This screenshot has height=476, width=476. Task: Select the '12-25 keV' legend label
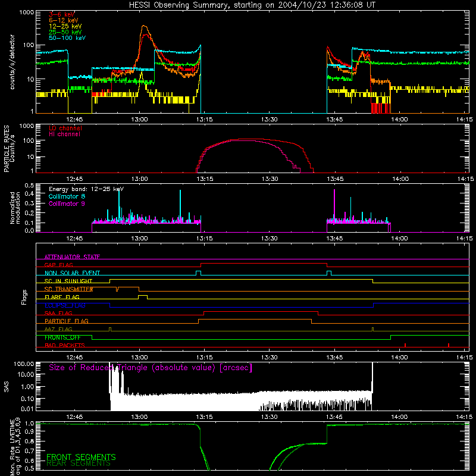tap(65, 26)
